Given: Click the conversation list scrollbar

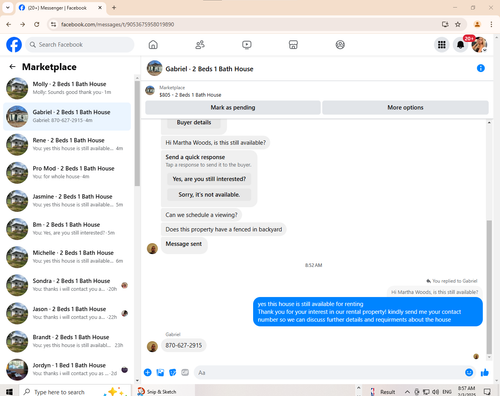Looking at the screenshot, I should (x=137, y=133).
